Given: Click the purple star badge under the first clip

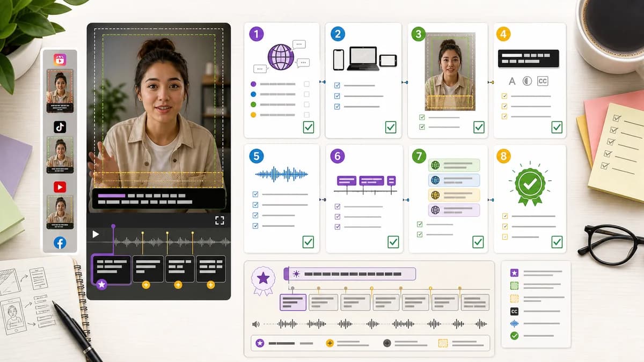Looking at the screenshot, I should tap(102, 284).
